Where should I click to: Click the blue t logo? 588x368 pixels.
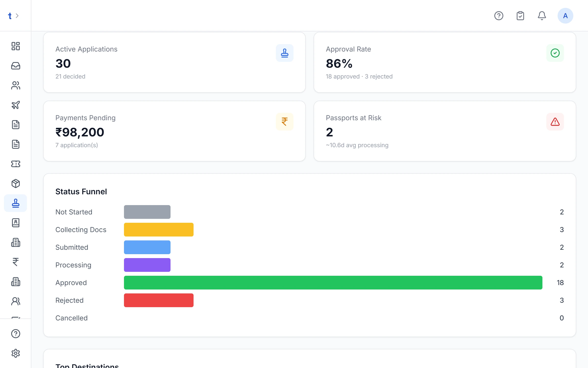10,16
